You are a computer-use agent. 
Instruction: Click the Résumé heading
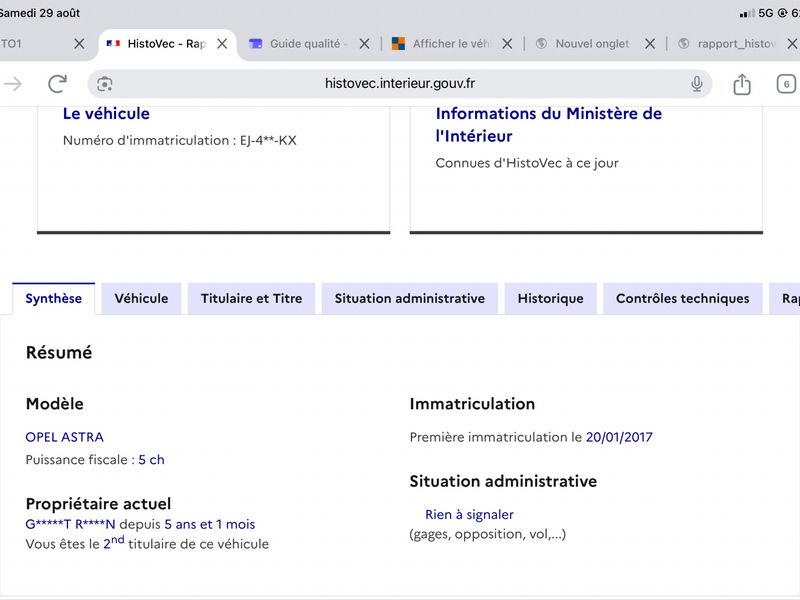click(59, 353)
